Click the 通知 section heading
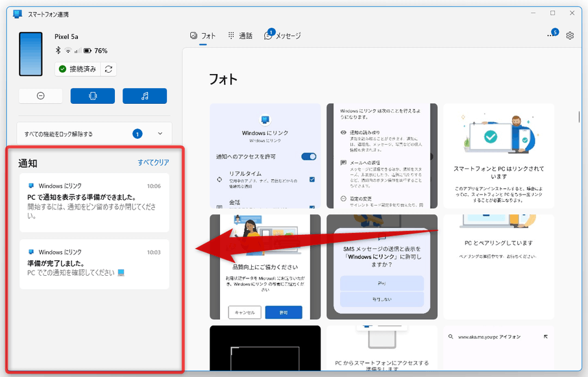This screenshot has height=377, width=588. pyautogui.click(x=28, y=164)
